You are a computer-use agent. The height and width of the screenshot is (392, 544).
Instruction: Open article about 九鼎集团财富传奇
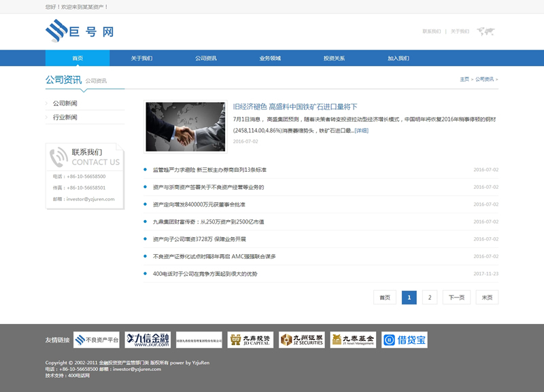click(208, 221)
